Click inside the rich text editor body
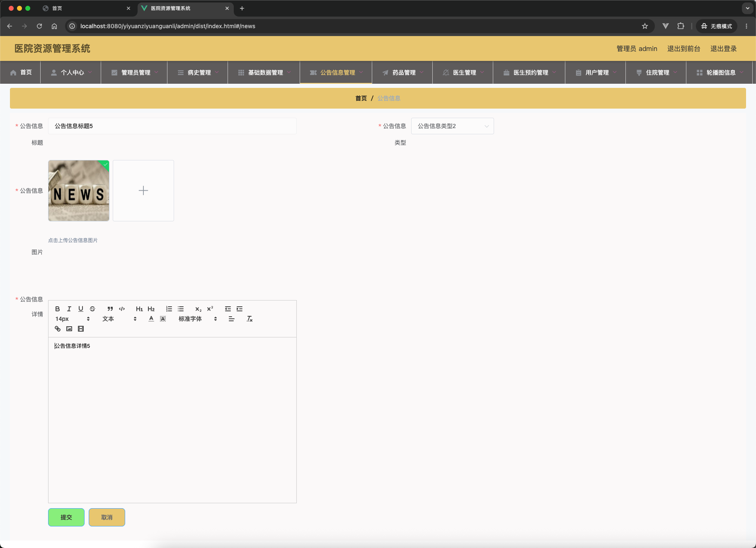 tap(172, 420)
